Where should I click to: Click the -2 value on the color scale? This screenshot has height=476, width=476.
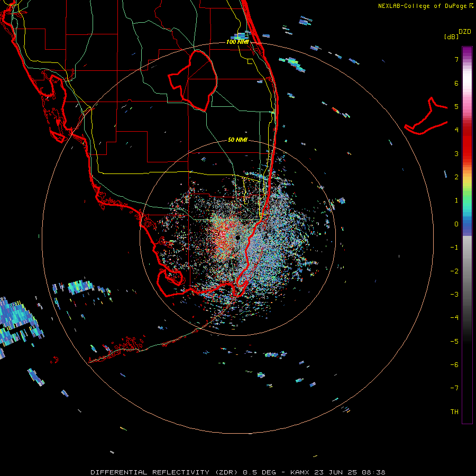[x=454, y=271]
